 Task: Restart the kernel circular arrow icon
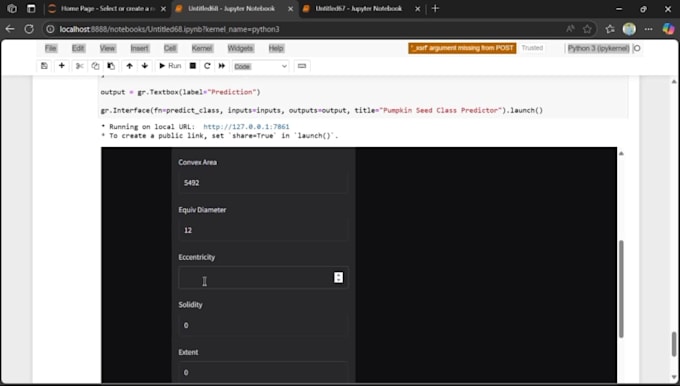click(207, 66)
